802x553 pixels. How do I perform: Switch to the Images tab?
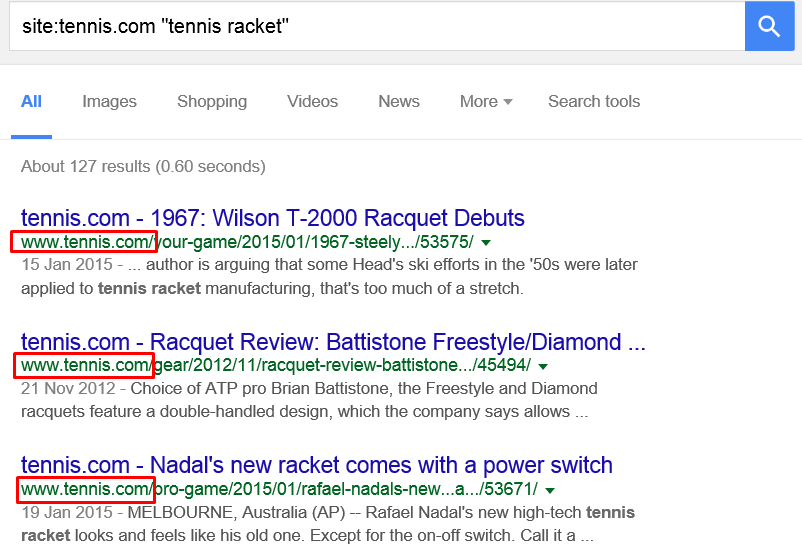(109, 101)
